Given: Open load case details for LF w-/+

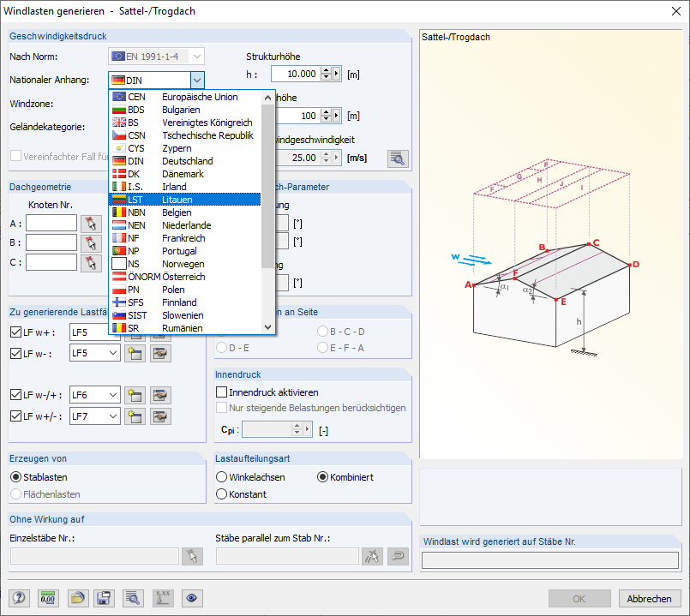Looking at the screenshot, I should click(160, 395).
